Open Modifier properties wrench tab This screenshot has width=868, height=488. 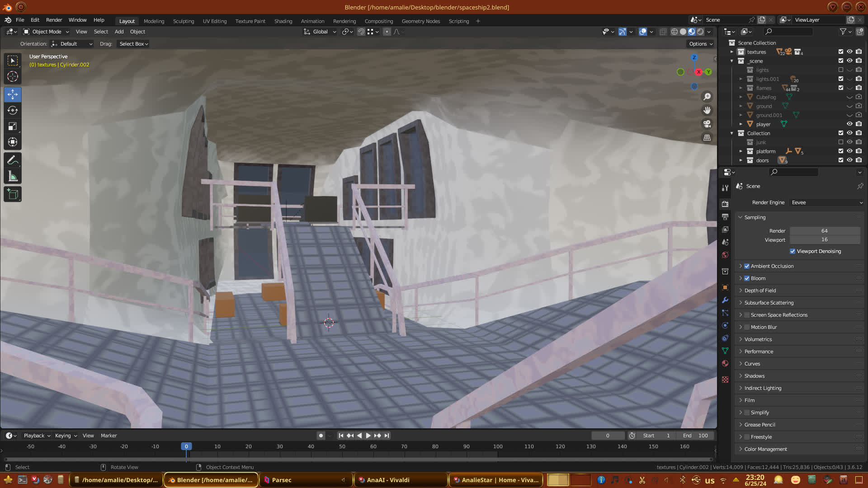725,300
